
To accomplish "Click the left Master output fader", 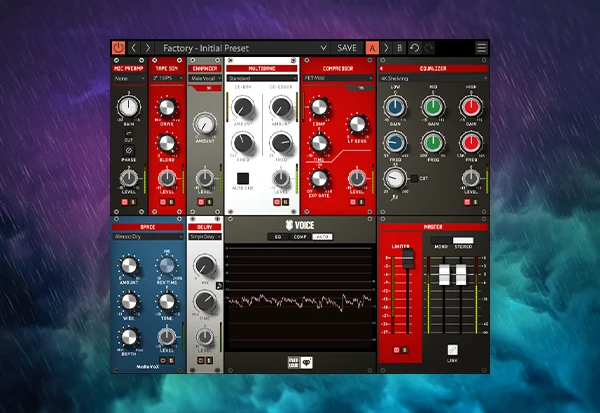I will coord(444,274).
